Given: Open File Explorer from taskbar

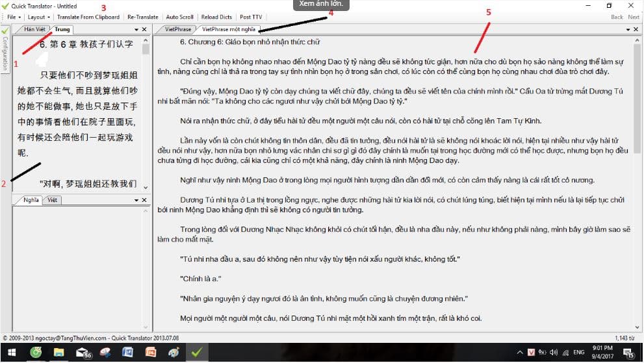Looking at the screenshot, I should (58, 353).
